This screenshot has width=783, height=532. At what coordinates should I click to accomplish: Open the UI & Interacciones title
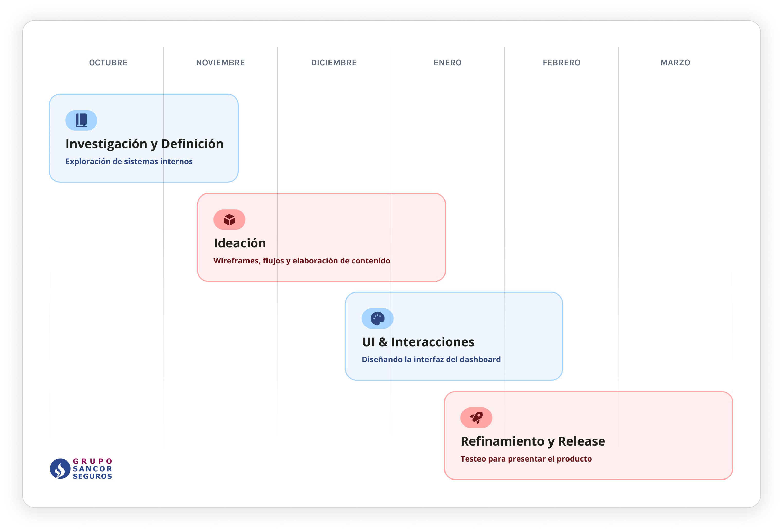[418, 342]
